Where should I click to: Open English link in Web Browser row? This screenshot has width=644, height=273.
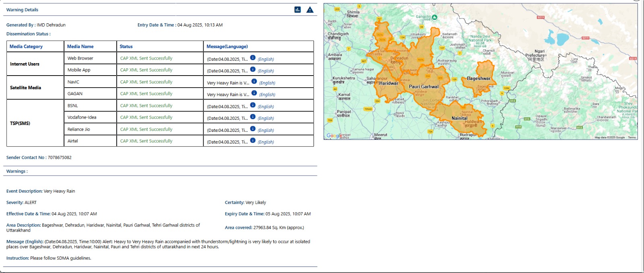point(266,59)
